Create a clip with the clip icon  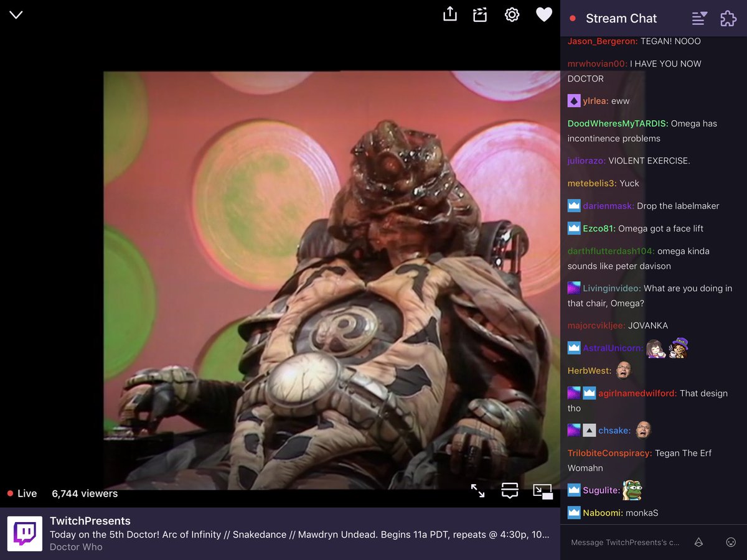pos(479,14)
